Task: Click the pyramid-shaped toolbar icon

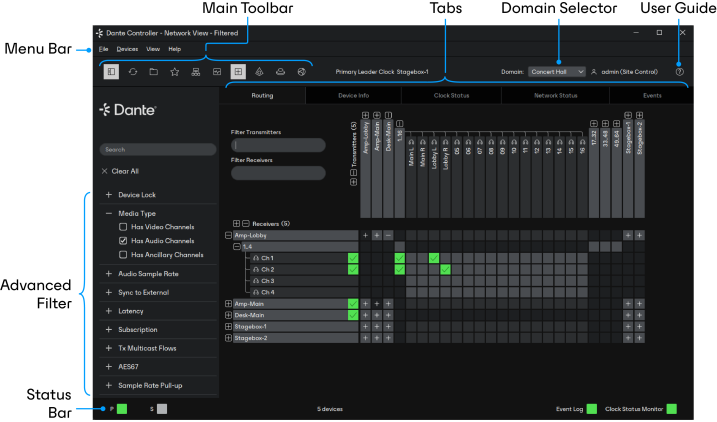Action: click(x=259, y=72)
